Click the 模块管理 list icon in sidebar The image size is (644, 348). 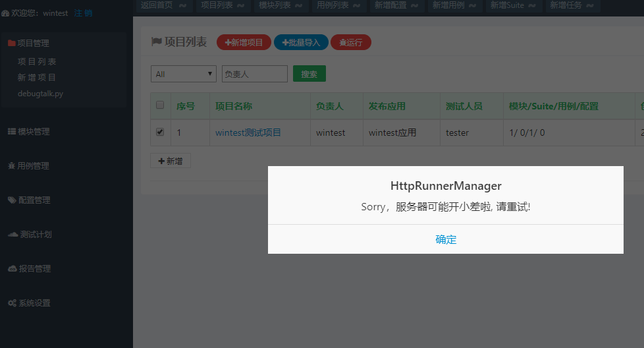(12, 132)
